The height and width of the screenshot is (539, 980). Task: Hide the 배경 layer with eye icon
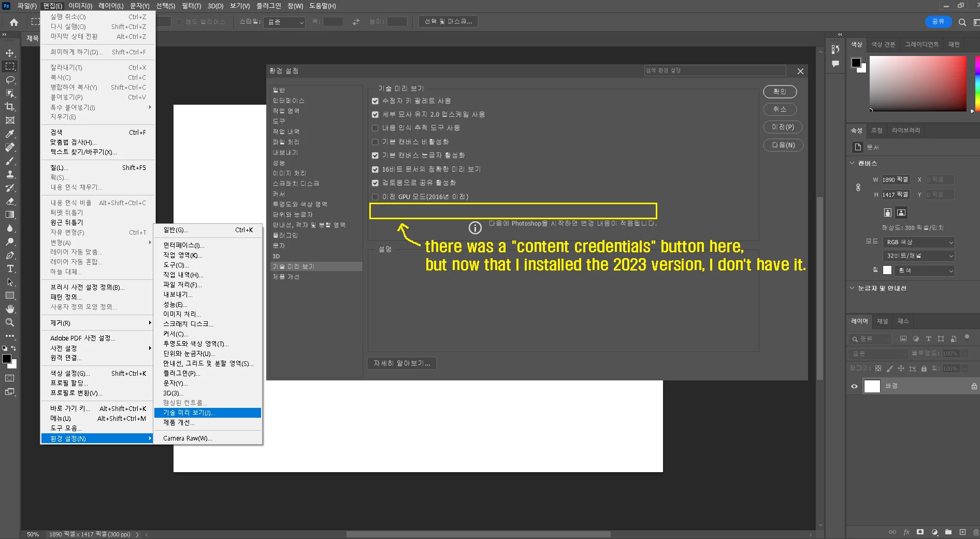(x=854, y=386)
